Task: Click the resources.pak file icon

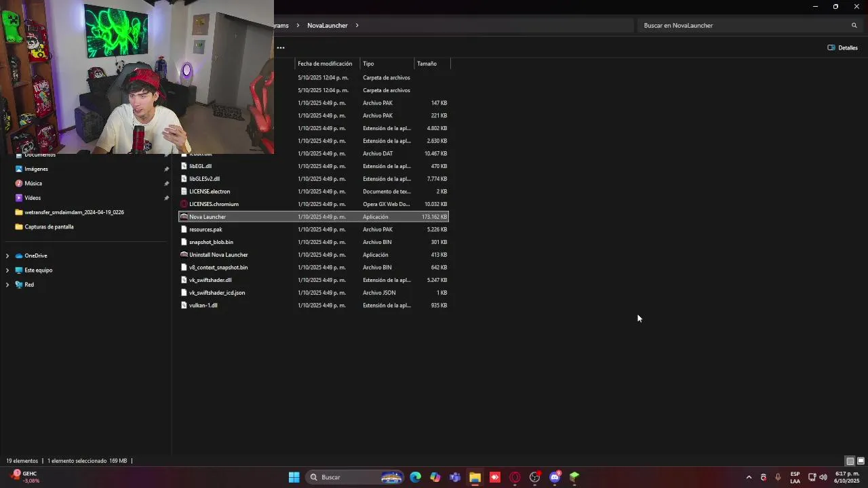Action: tap(184, 230)
